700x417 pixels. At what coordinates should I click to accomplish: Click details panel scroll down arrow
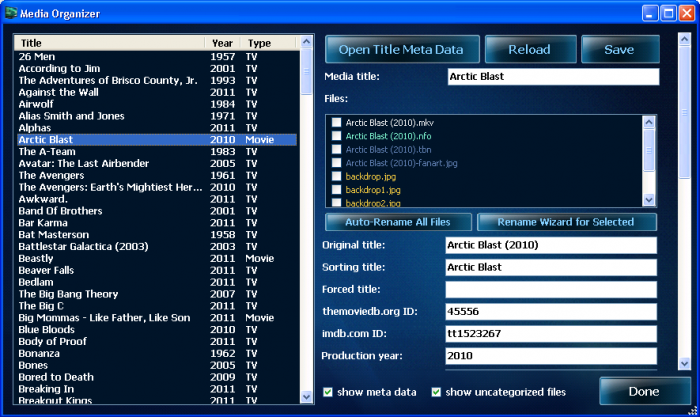point(684,364)
